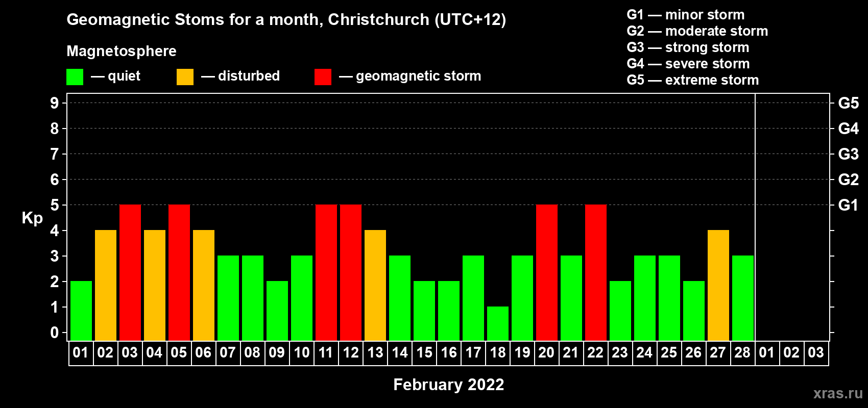868x408 pixels.
Task: Select the red bar for February 12
Action: 351,272
